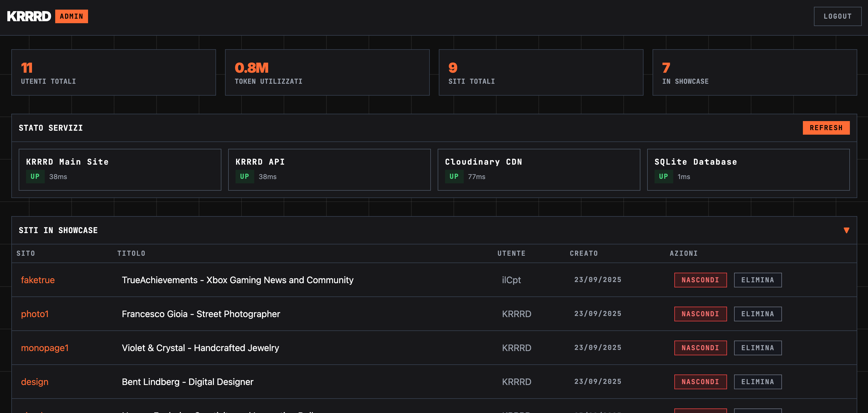Hide the faketrue site with Nascondi
This screenshot has width=868, height=413.
(700, 280)
